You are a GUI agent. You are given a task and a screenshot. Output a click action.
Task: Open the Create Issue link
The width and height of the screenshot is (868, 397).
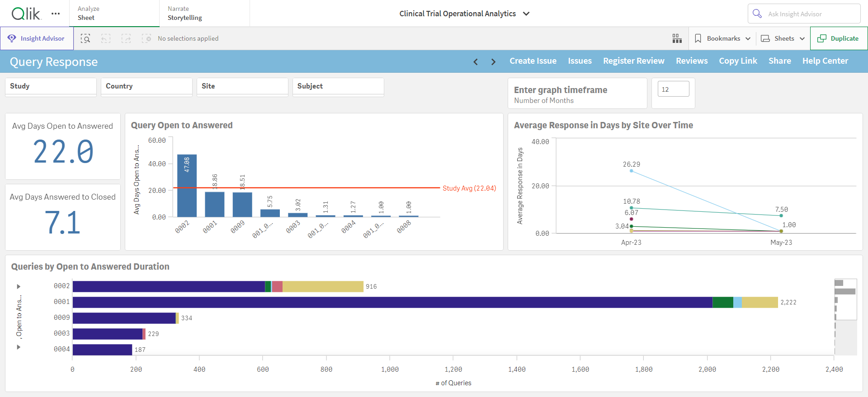(533, 61)
